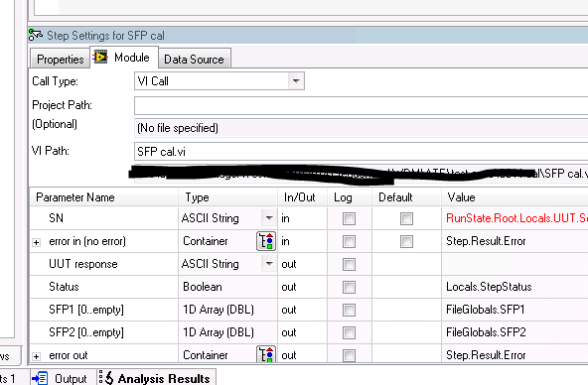Click 1D Array (DBL) type for SFP1
588x385 pixels.
[x=228, y=310]
